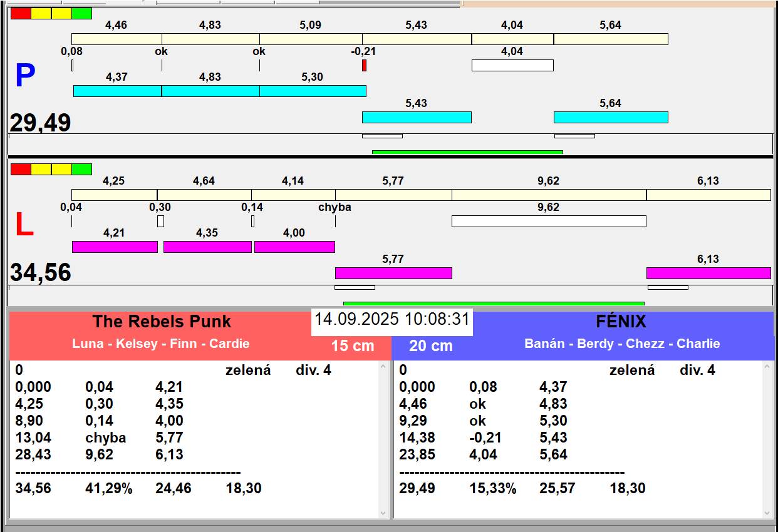778x532 pixels.
Task: Select the magenta 4,35 run bar
Action: coord(207,247)
